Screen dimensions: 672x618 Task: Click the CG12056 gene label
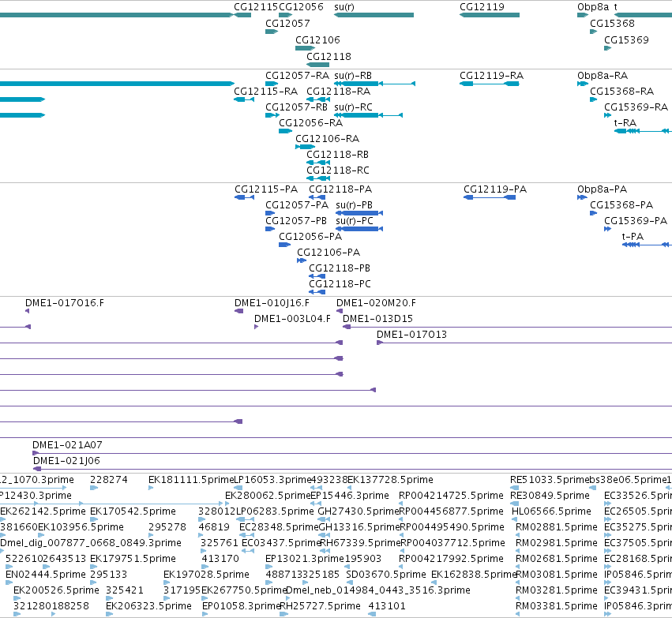click(x=302, y=7)
